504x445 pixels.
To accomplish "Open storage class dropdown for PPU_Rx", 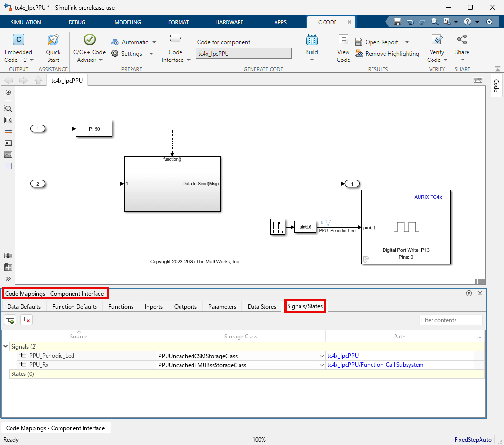I will pos(322,365).
